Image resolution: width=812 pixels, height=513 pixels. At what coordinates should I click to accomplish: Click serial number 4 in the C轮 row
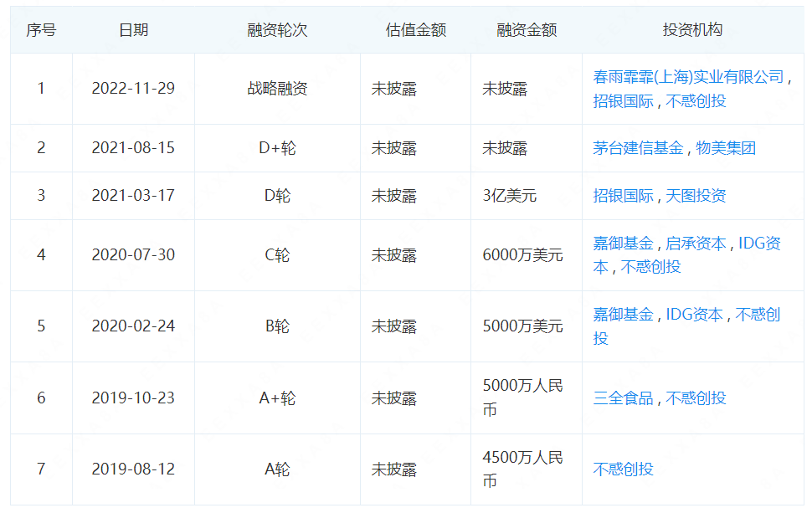click(41, 254)
